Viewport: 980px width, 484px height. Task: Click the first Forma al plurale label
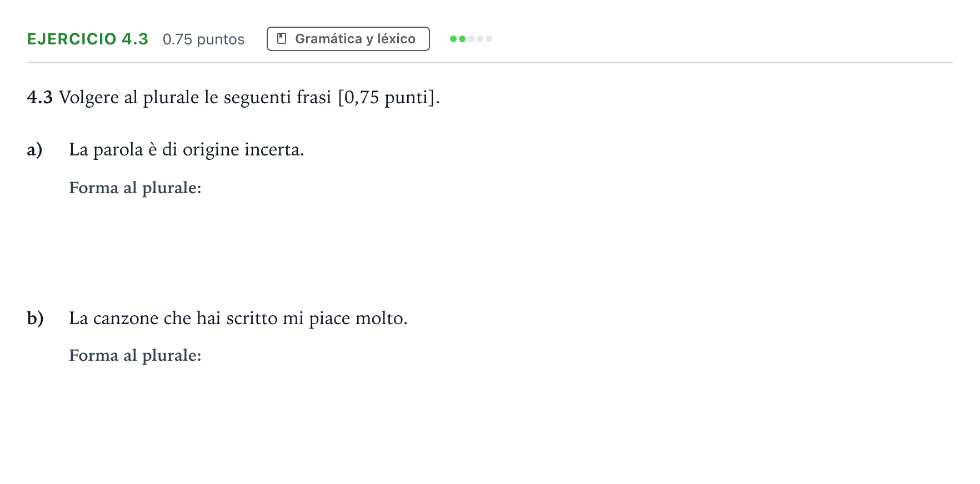[135, 188]
